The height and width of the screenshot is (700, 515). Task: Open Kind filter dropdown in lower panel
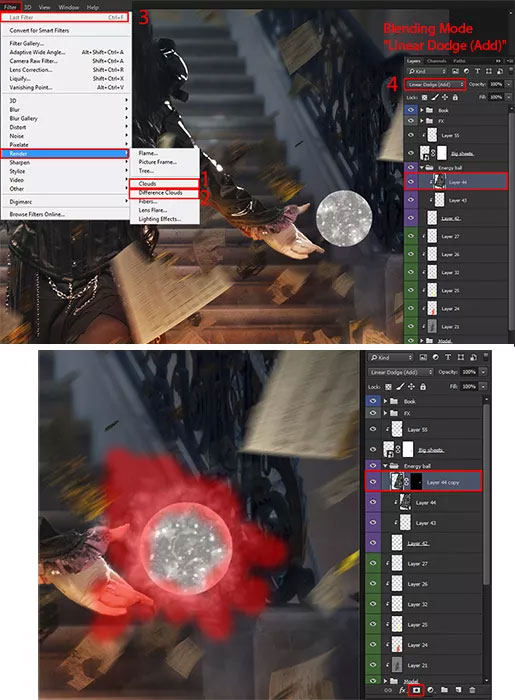tap(390, 357)
